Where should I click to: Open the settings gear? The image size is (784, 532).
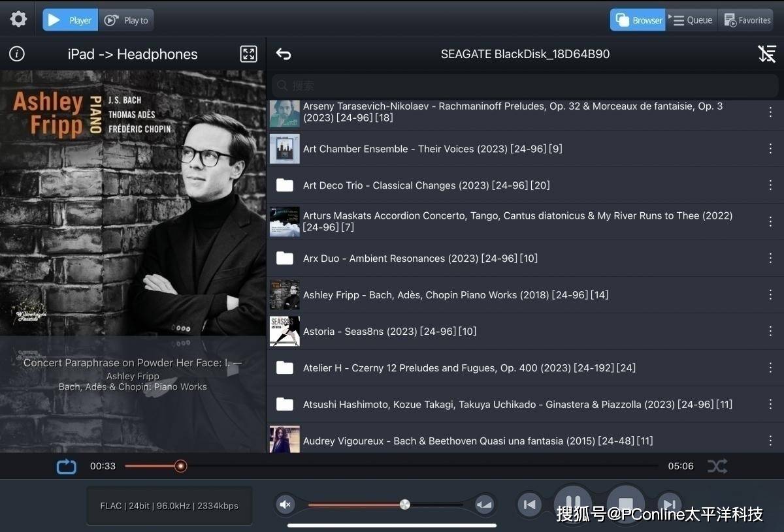pos(18,20)
